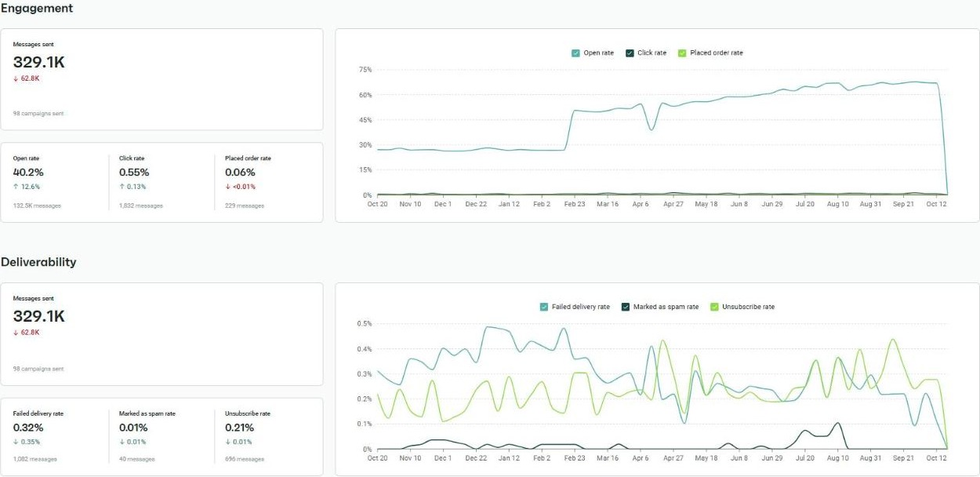980x477 pixels.
Task: Click the 15% label on Engagement chart axis
Action: (365, 170)
